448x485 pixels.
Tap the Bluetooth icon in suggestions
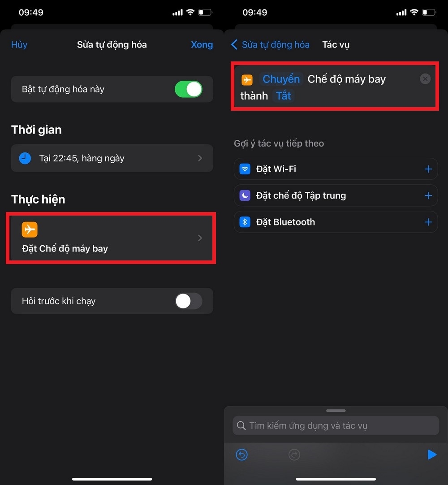click(245, 222)
